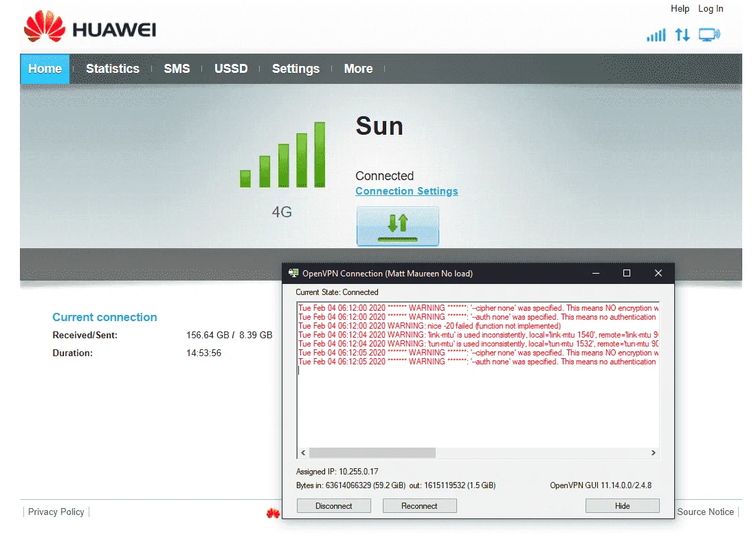Click the 'Sun' network operator name
The image size is (756, 537).
tap(379, 127)
